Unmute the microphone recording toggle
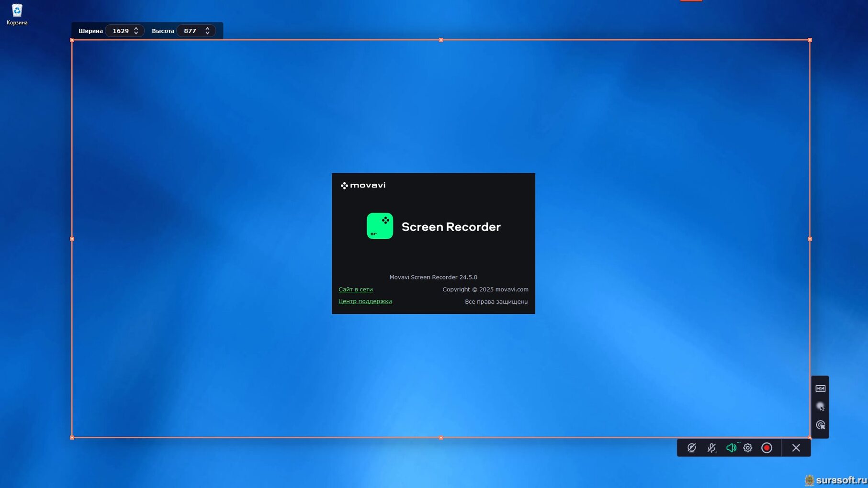 coord(711,448)
